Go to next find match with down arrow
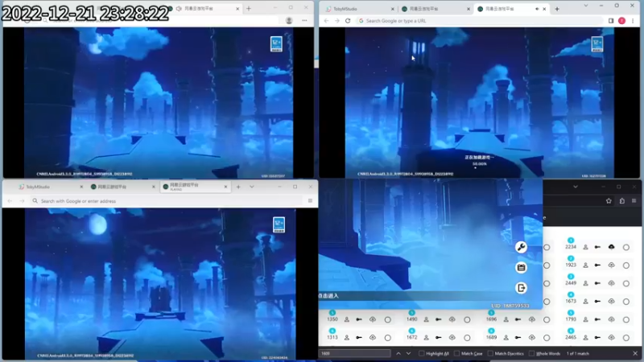The height and width of the screenshot is (362, 644). coord(408,353)
